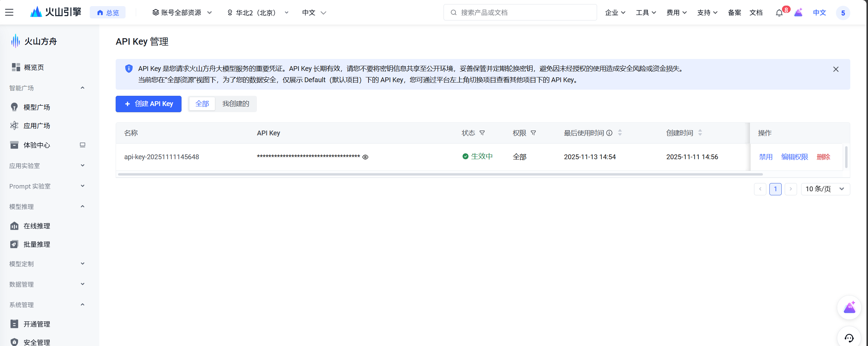Image resolution: width=868 pixels, height=346 pixels.
Task: Open the 备案 link in header
Action: pos(734,13)
